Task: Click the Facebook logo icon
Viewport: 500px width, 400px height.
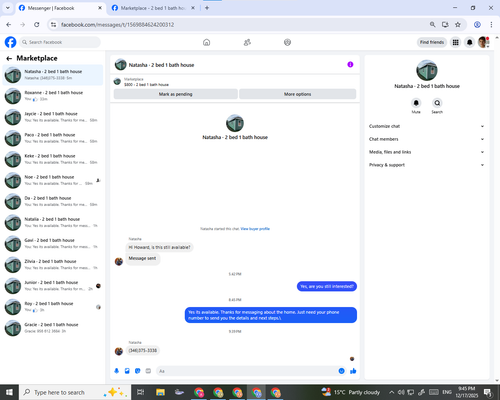Action: [x=10, y=42]
